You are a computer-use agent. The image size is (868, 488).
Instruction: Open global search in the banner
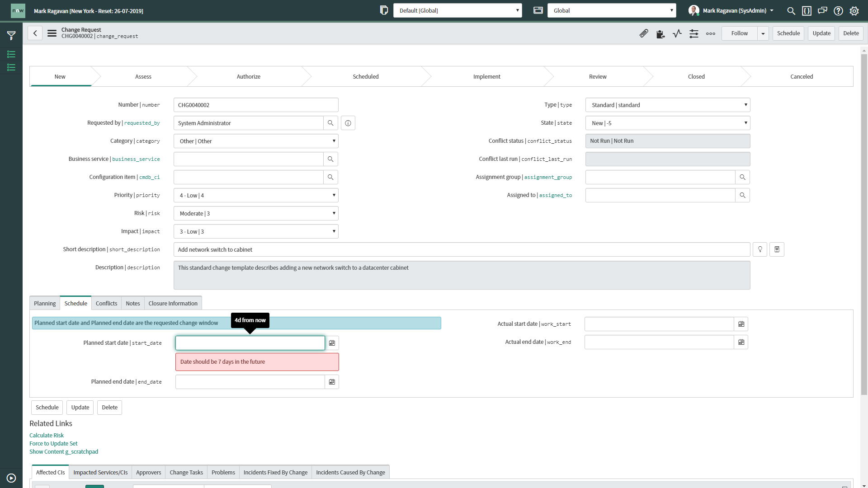[x=791, y=10]
